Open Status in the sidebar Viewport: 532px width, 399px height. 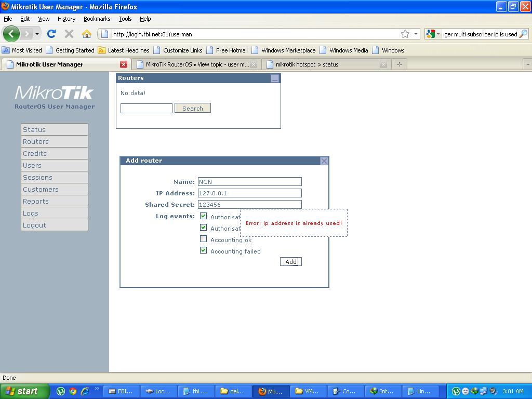[x=54, y=129]
